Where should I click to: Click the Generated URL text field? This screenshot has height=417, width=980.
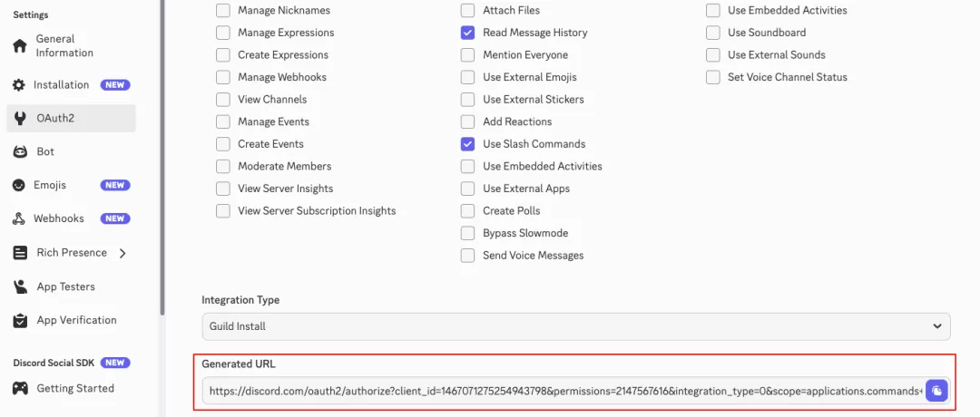coord(563,391)
